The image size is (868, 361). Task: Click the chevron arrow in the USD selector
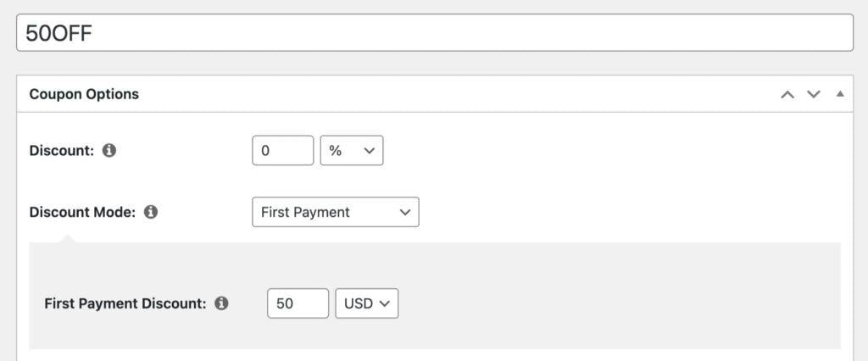pyautogui.click(x=384, y=303)
